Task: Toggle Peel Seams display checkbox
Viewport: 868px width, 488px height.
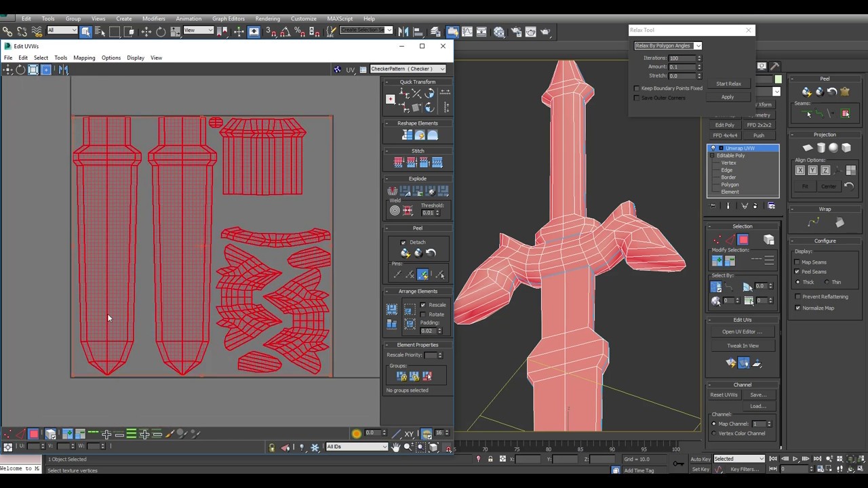Action: (797, 272)
